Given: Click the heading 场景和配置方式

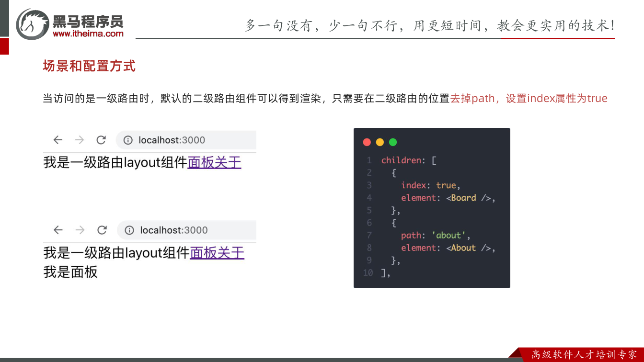Looking at the screenshot, I should click(x=89, y=66).
